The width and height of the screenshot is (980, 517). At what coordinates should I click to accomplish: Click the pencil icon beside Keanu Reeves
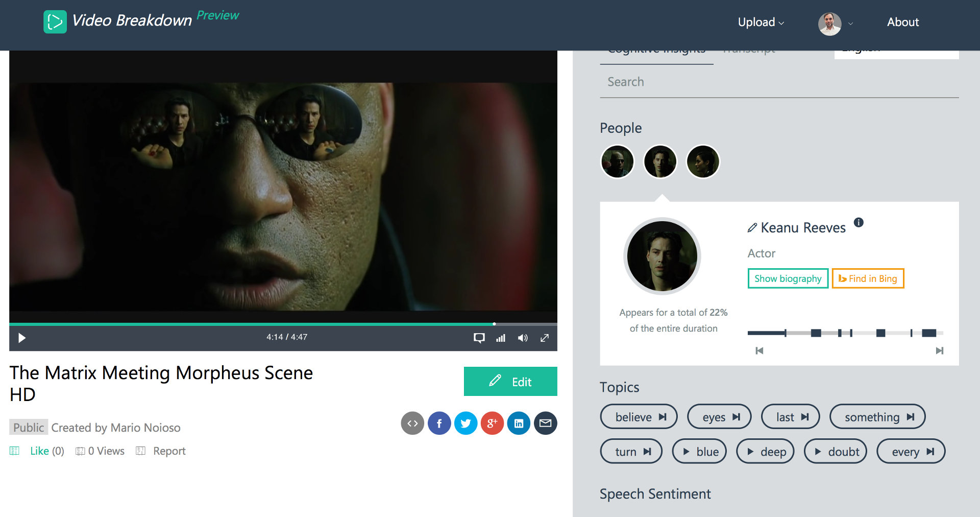click(x=752, y=228)
